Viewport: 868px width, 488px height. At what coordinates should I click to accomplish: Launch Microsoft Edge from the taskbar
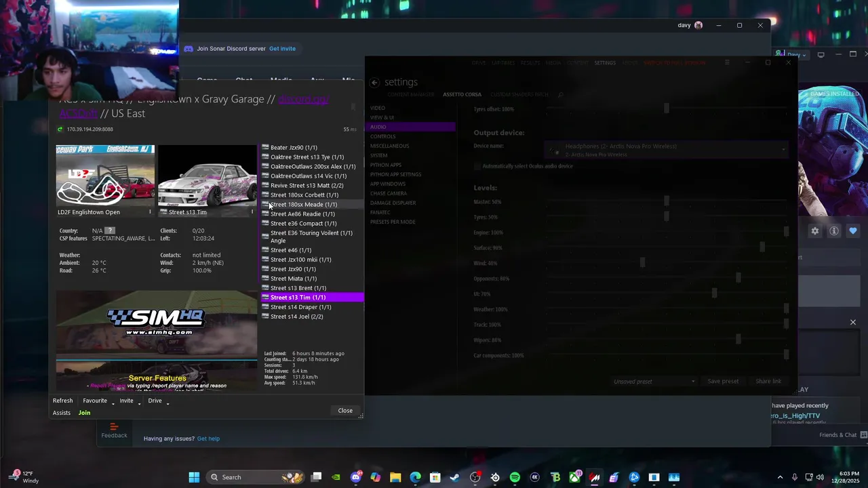[415, 477]
